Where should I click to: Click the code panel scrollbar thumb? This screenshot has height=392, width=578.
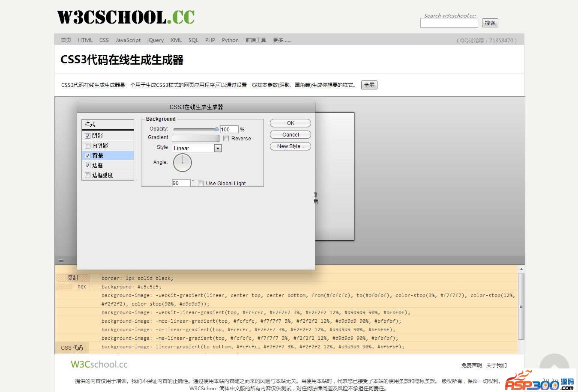click(x=521, y=306)
